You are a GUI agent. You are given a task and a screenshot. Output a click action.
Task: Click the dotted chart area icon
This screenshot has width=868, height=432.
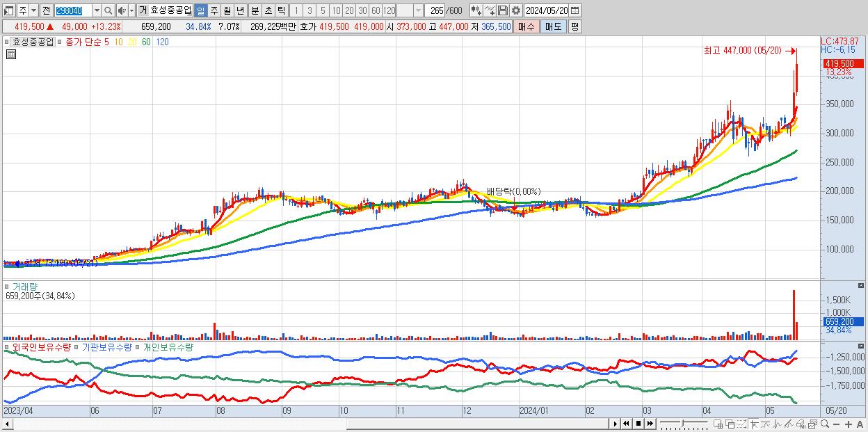741,424
